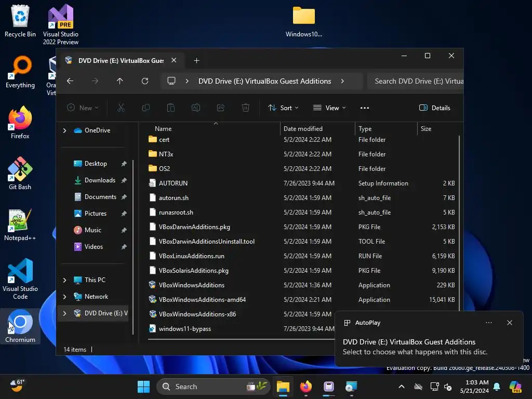Expand the Network tree node

click(65, 297)
